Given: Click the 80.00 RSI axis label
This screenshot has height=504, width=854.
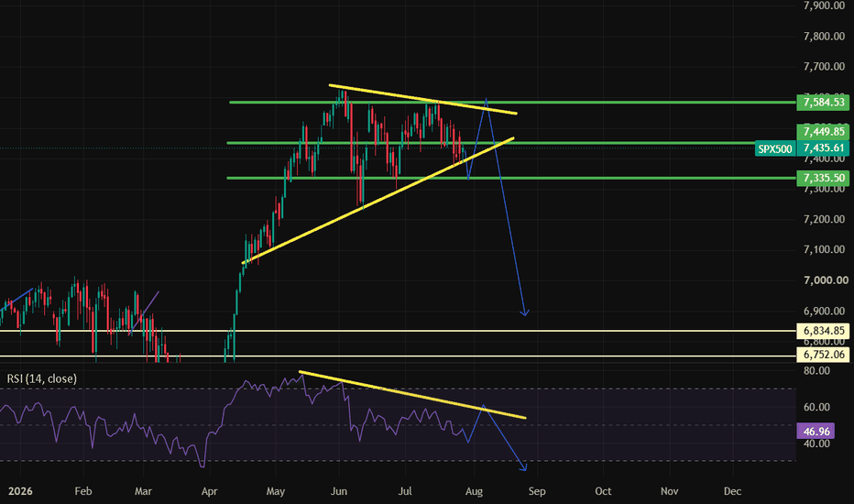Looking at the screenshot, I should click(x=816, y=371).
